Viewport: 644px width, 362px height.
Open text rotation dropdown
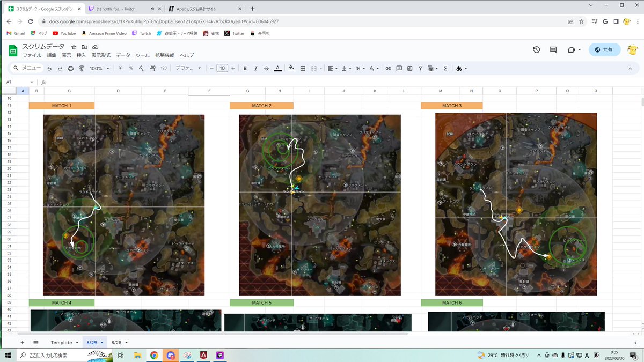374,68
